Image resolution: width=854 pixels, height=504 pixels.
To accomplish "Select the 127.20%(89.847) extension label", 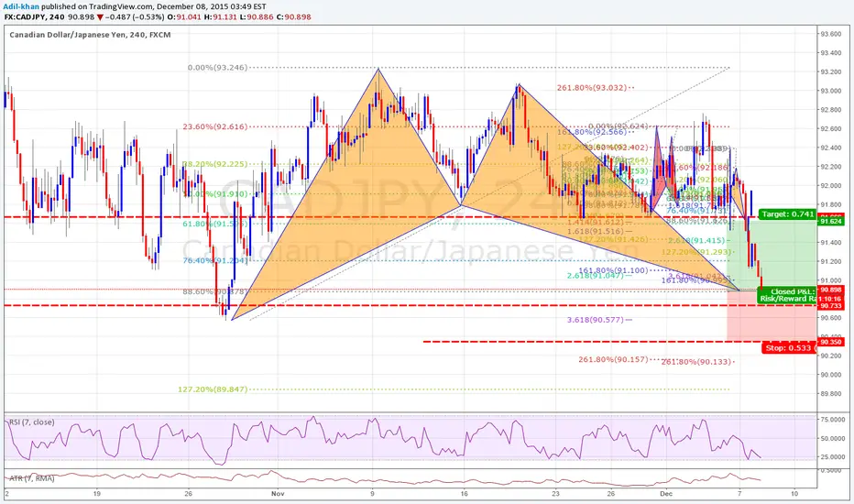I will click(x=213, y=389).
